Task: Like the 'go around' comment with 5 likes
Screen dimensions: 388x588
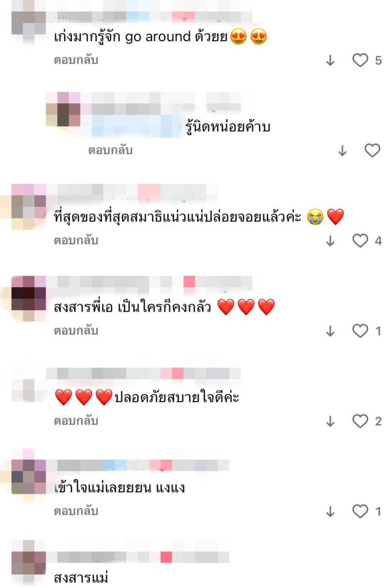Action: 360,61
